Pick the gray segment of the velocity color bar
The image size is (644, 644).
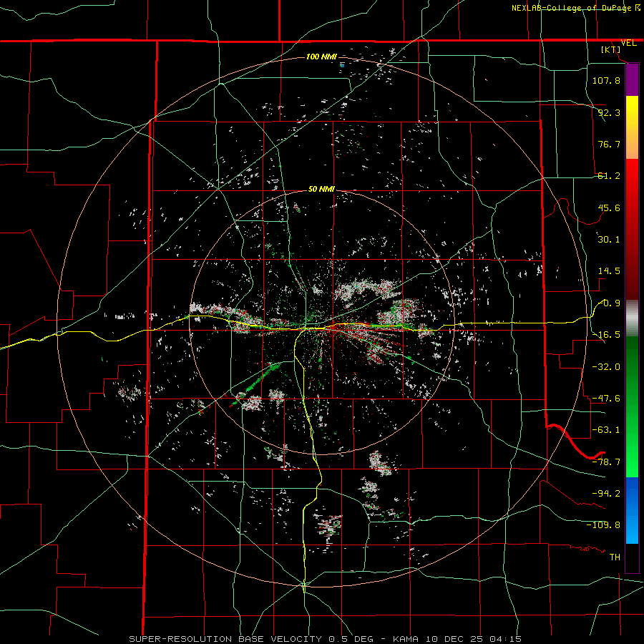point(632,317)
